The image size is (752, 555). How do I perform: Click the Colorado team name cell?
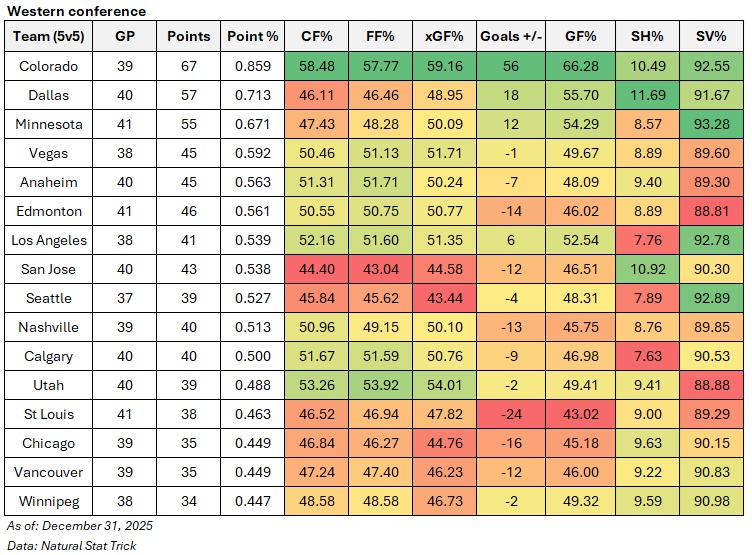click(46, 66)
